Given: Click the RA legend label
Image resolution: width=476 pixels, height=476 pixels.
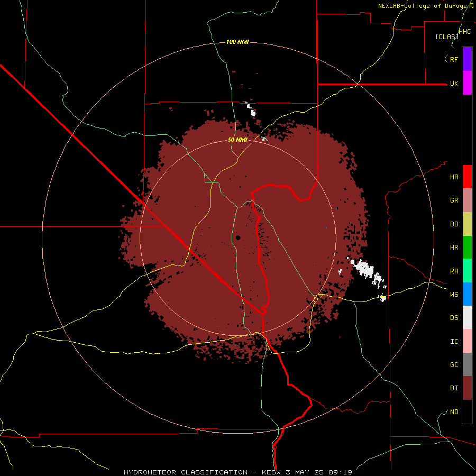Looking at the screenshot, I should (454, 271).
